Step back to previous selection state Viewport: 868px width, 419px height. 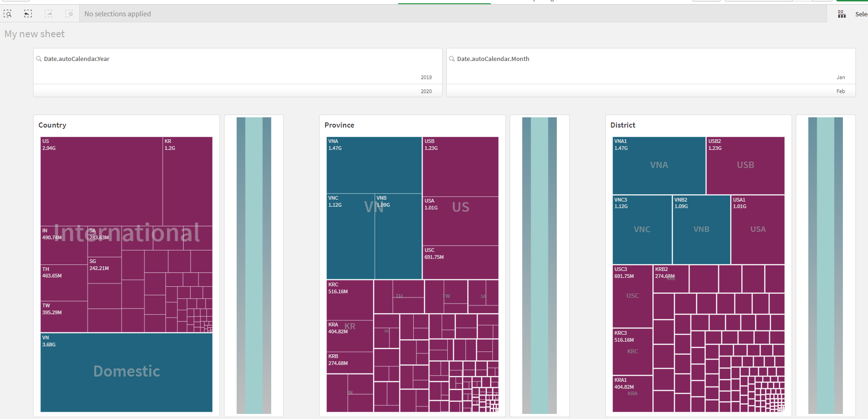[28, 14]
